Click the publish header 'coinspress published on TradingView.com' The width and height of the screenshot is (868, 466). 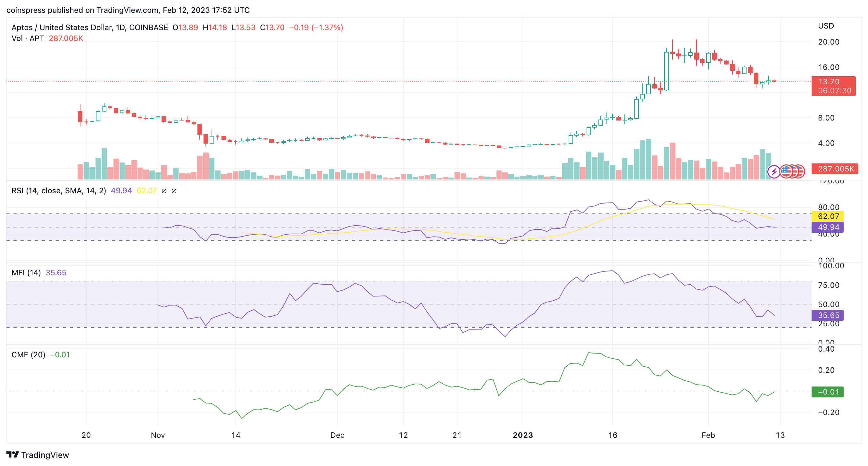pos(83,10)
